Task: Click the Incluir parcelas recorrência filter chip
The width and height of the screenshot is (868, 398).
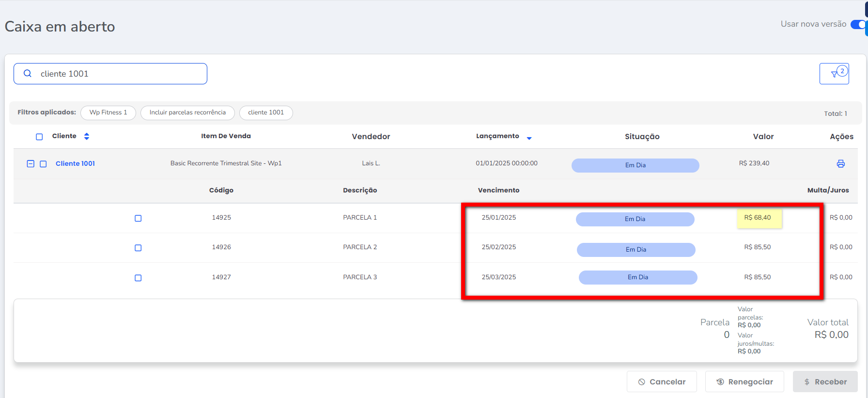Action: [187, 112]
